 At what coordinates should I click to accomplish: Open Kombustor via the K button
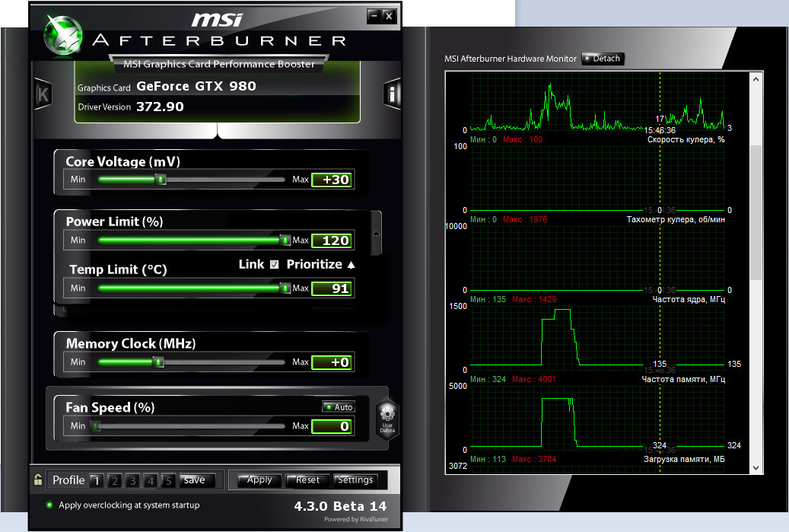coord(43,94)
